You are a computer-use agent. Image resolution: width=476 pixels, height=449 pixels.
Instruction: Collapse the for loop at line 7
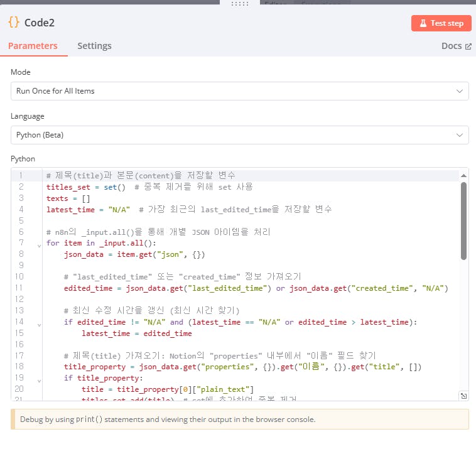(x=39, y=246)
